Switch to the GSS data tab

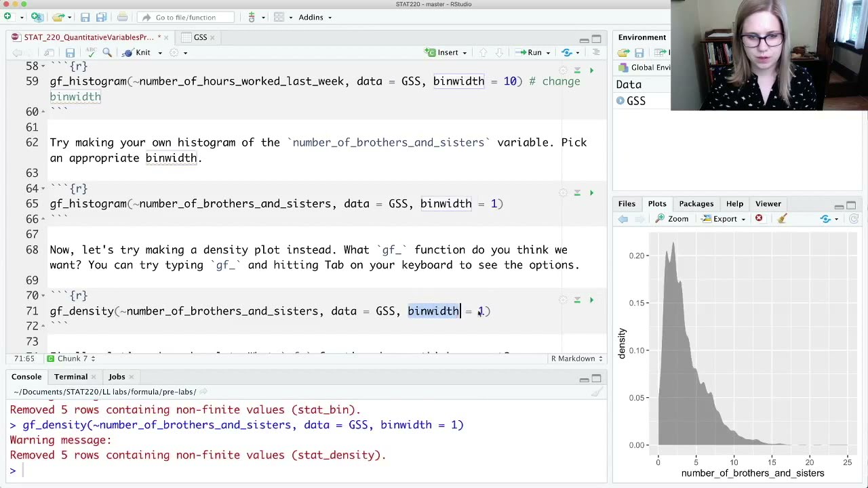pos(200,37)
